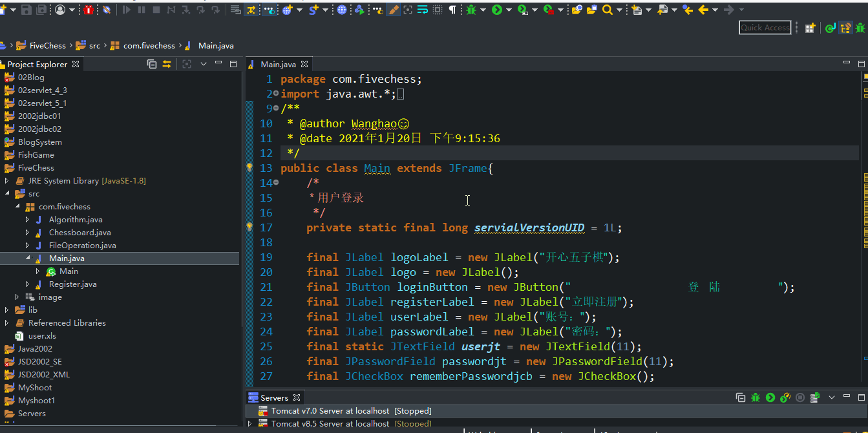Viewport: 868px width, 433px height.
Task: Open Project Explorer View Menu chevron
Action: (203, 64)
